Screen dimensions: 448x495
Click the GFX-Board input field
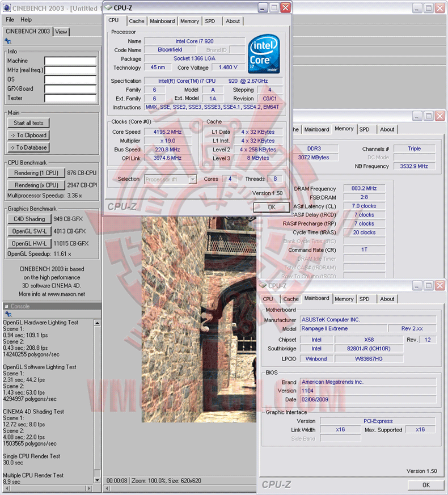pos(70,88)
